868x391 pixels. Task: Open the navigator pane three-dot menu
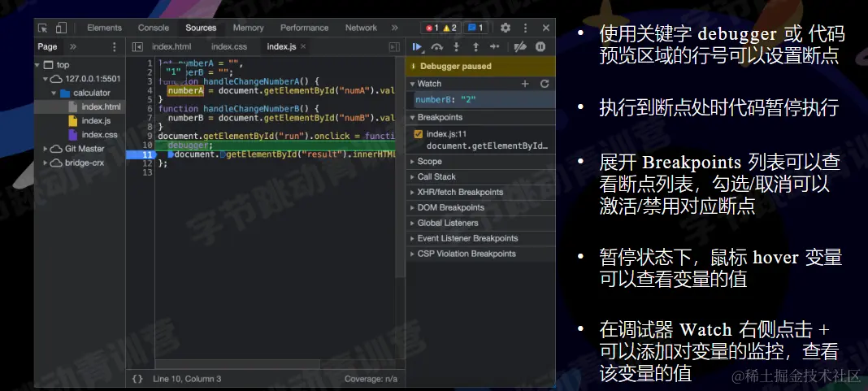pyautogui.click(x=115, y=47)
